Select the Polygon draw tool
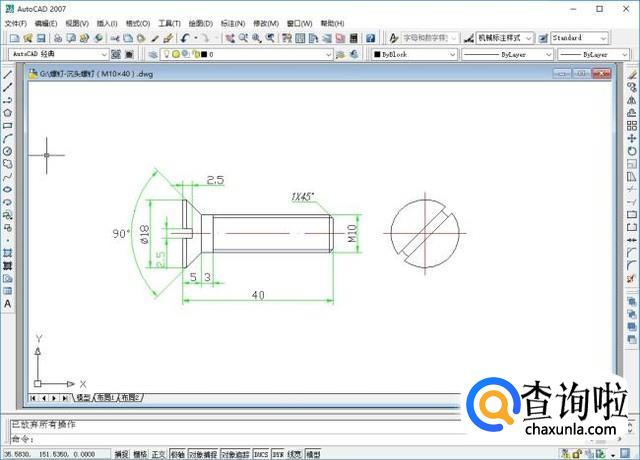Viewport: 640px width, 460px height. point(8,113)
